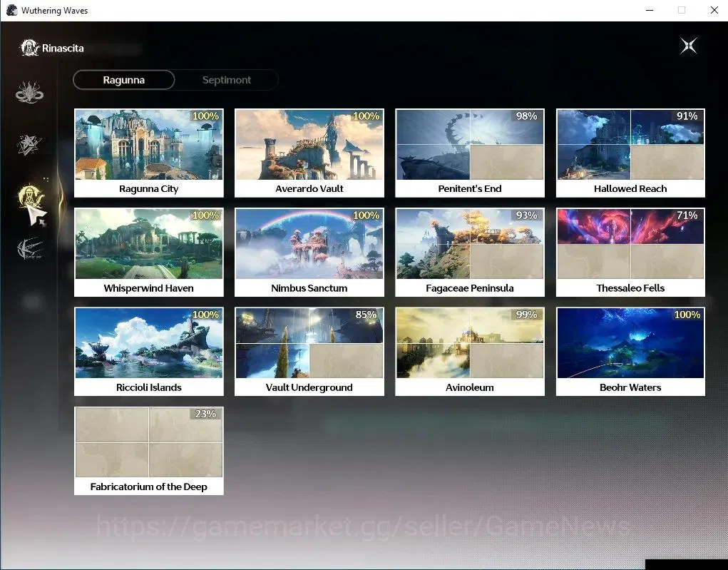Open Riccioli Islands thumbnail
The image size is (728, 570).
[149, 343]
